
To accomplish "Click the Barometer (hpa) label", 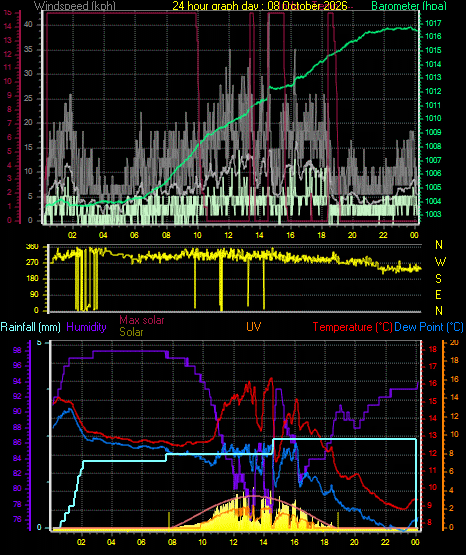I will (x=409, y=6).
